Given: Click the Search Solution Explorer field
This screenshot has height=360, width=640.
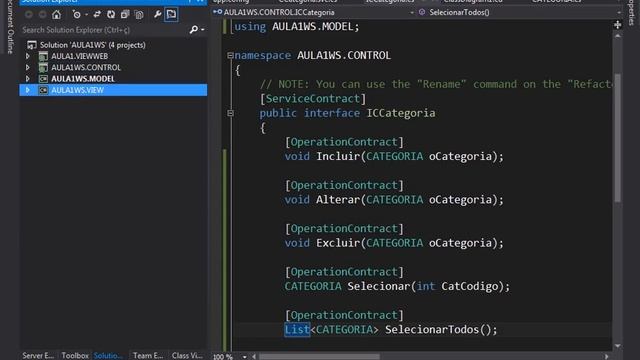Looking at the screenshot, I should pyautogui.click(x=104, y=30).
